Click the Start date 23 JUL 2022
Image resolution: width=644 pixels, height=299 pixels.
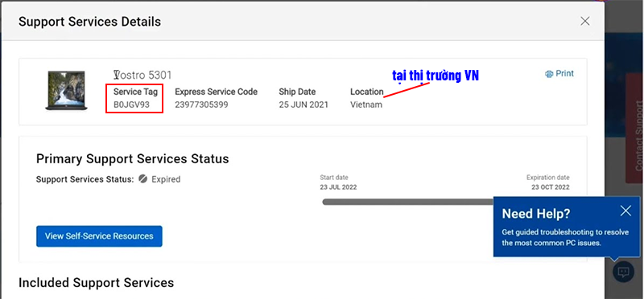click(338, 187)
